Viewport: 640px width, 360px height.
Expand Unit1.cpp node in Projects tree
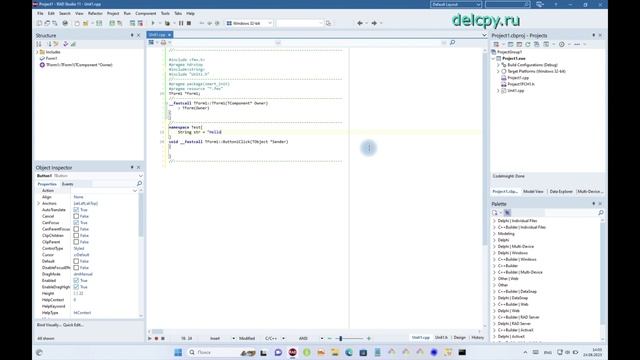click(x=498, y=91)
